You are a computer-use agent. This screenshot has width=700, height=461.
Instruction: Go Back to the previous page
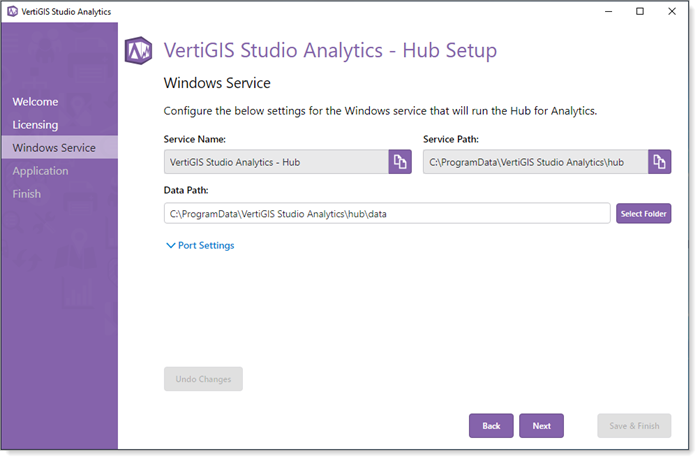[x=491, y=426]
